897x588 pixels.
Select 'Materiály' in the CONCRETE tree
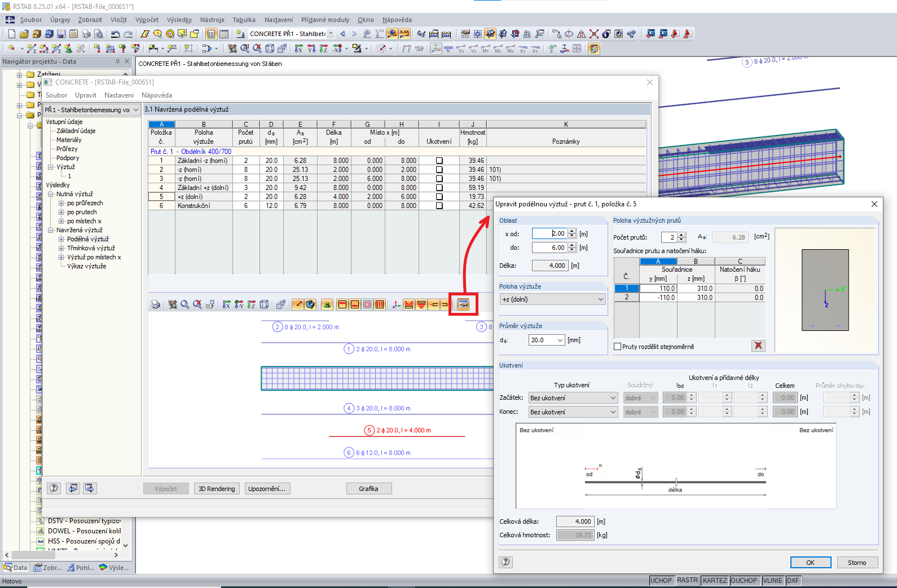point(69,140)
